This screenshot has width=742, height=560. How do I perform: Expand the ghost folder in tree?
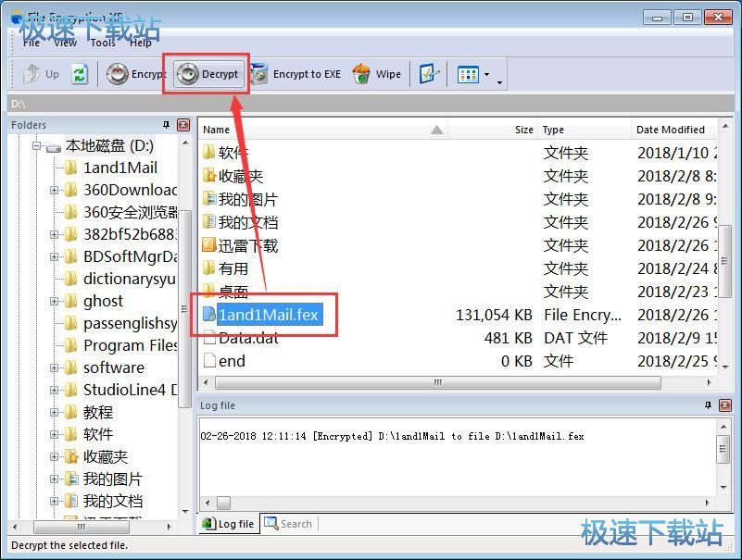tap(55, 301)
